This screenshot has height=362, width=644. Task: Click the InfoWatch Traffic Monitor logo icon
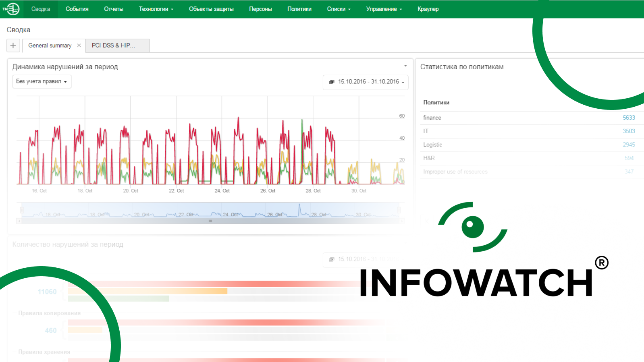click(11, 9)
